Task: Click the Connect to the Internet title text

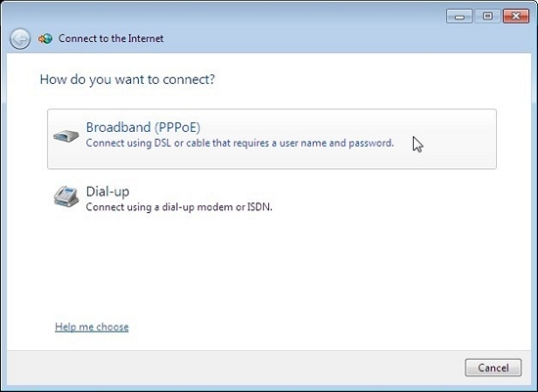Action: [x=111, y=38]
